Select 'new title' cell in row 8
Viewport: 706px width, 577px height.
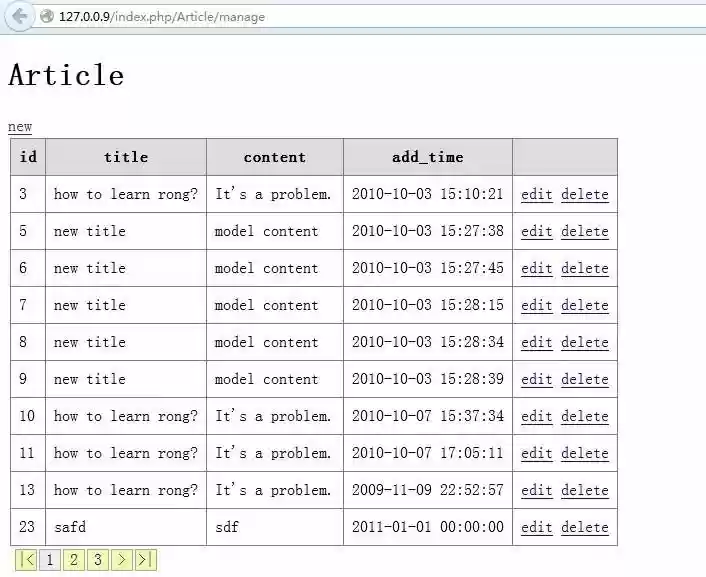126,342
